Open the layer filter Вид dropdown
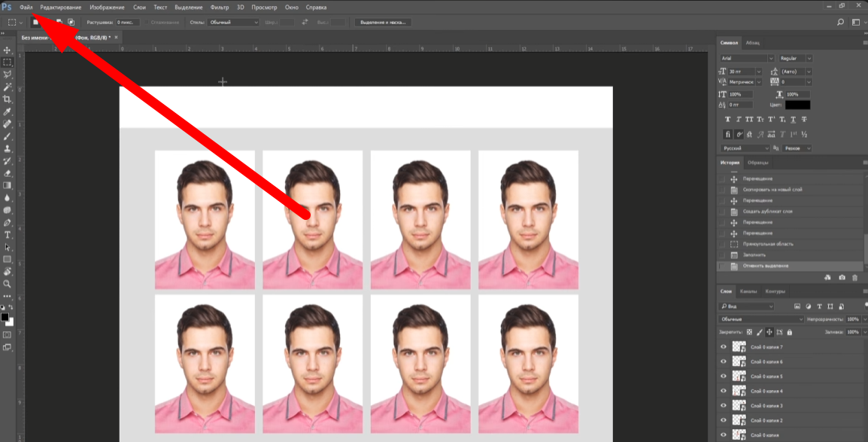The width and height of the screenshot is (868, 442). 746,306
